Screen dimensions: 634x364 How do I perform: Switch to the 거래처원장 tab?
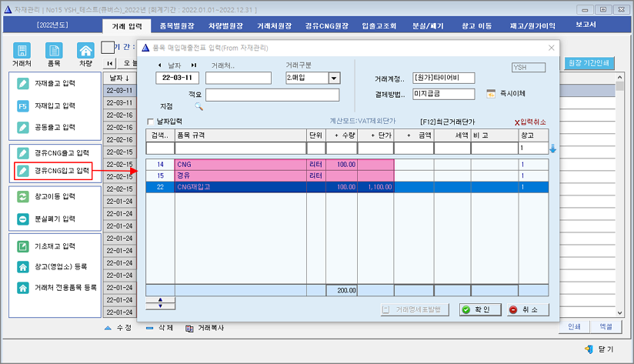(x=274, y=26)
